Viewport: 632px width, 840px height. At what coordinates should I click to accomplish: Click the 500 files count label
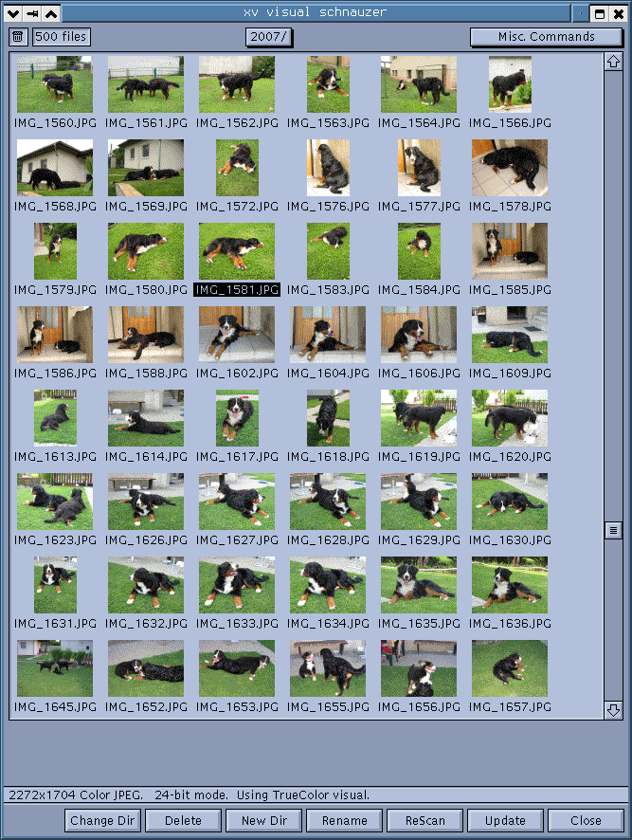[61, 36]
